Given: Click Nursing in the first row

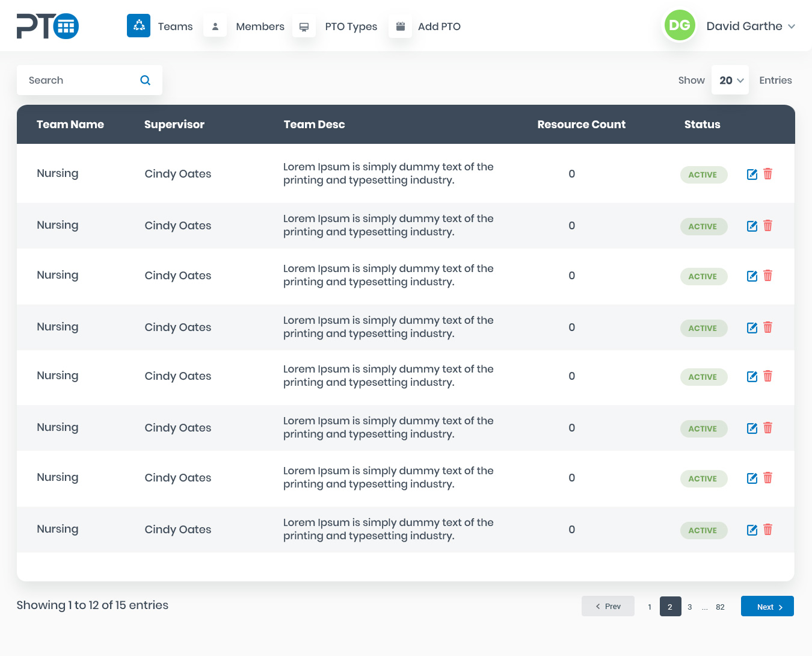Looking at the screenshot, I should coord(58,174).
